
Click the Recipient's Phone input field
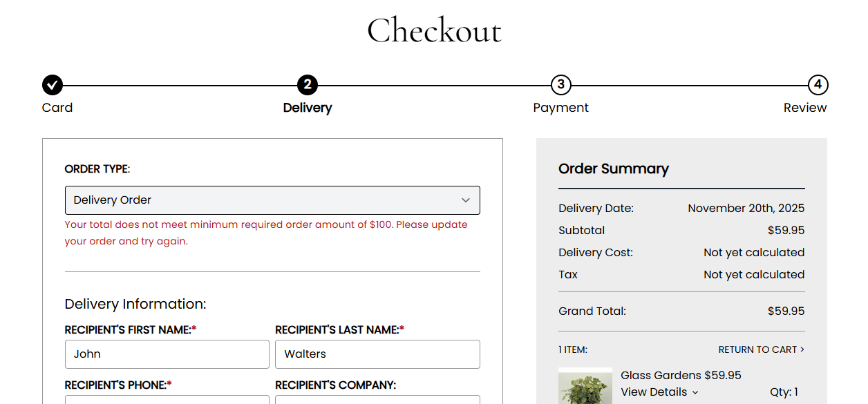click(167, 400)
